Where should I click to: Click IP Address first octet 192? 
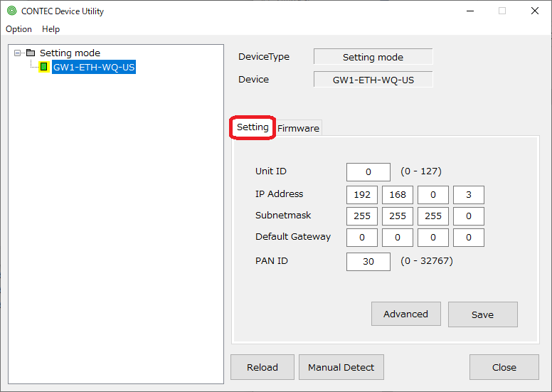(362, 195)
